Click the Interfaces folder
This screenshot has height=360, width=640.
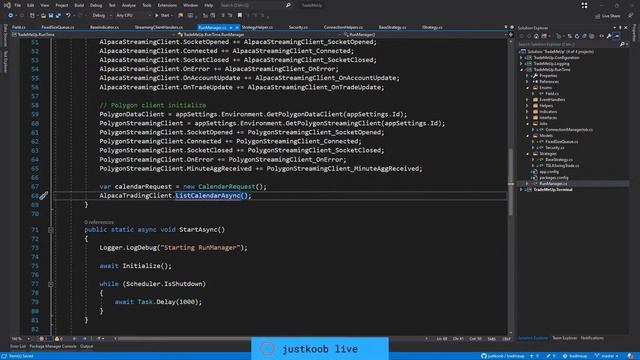(x=548, y=118)
